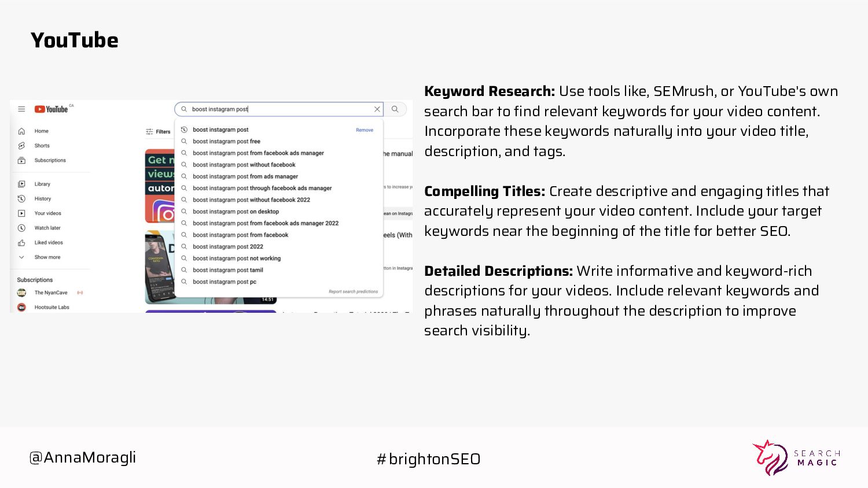
Task: Open Hootsuite Labs channel avatar
Action: 21,308
